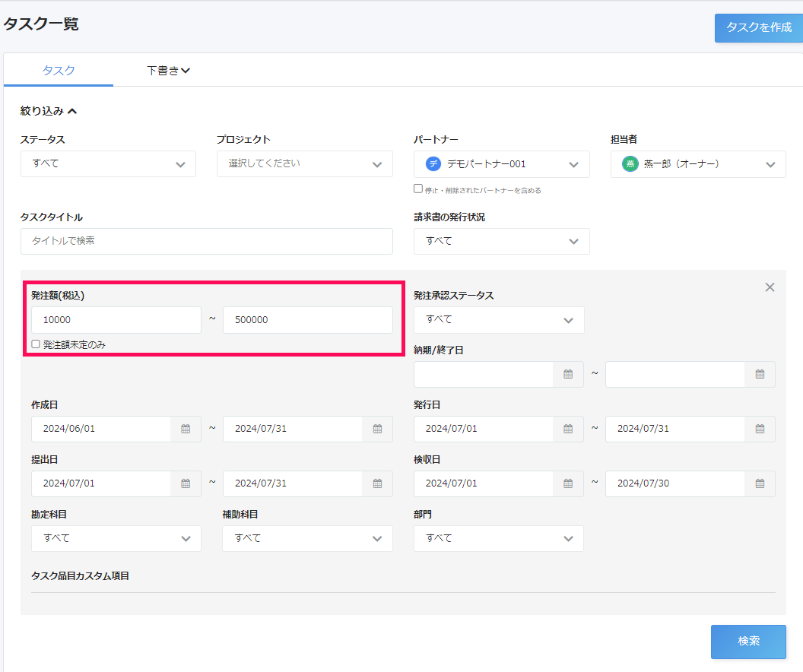Click 作成日 end field 2024/07/31

pyautogui.click(x=293, y=429)
